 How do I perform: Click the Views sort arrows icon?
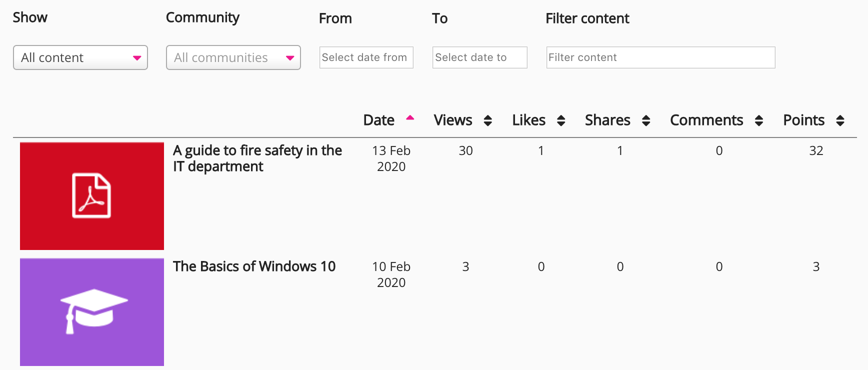click(x=488, y=120)
